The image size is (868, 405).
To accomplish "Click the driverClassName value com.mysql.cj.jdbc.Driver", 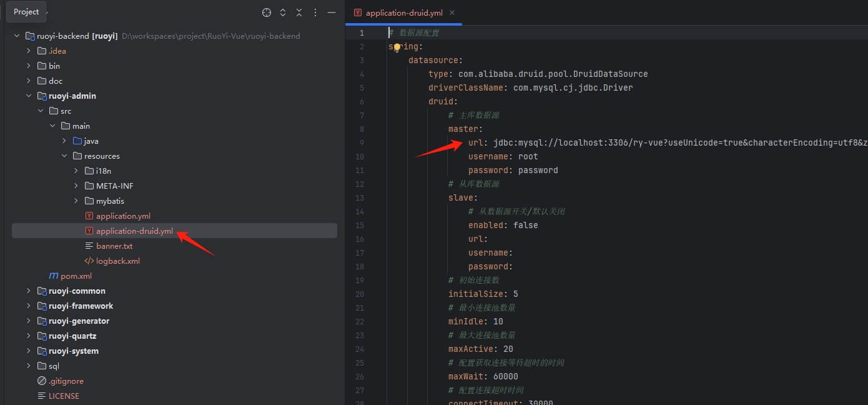I will (x=573, y=87).
